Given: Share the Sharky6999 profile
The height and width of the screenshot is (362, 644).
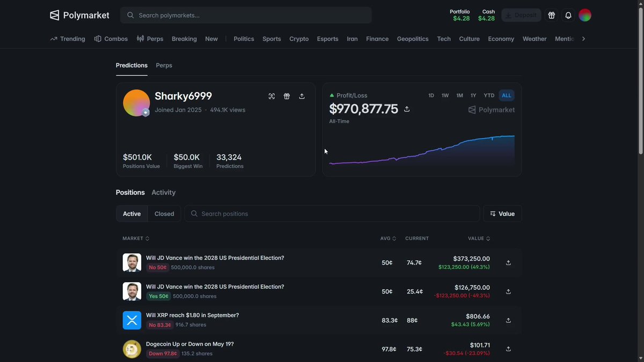Looking at the screenshot, I should (x=302, y=96).
